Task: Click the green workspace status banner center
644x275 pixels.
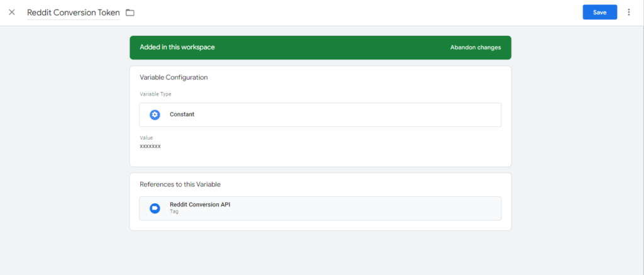Action: click(319, 47)
